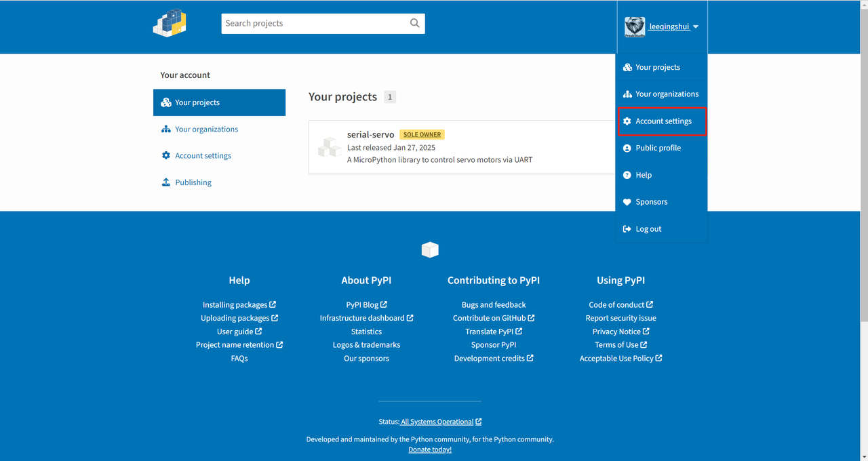Click gear icon beside sidebar Account settings
The width and height of the screenshot is (868, 461).
pyautogui.click(x=166, y=155)
